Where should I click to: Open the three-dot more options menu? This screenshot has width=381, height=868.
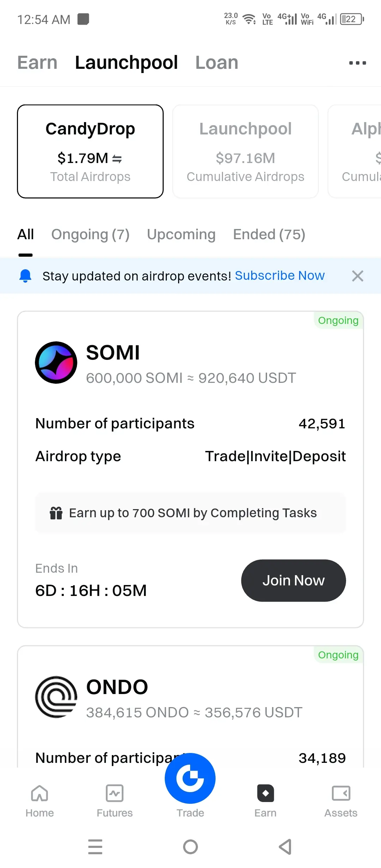click(x=357, y=63)
